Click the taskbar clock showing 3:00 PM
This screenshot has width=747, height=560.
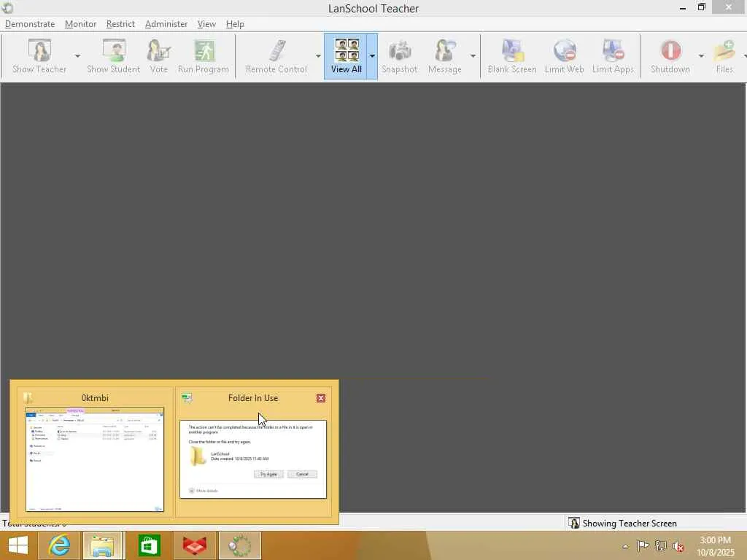click(715, 545)
